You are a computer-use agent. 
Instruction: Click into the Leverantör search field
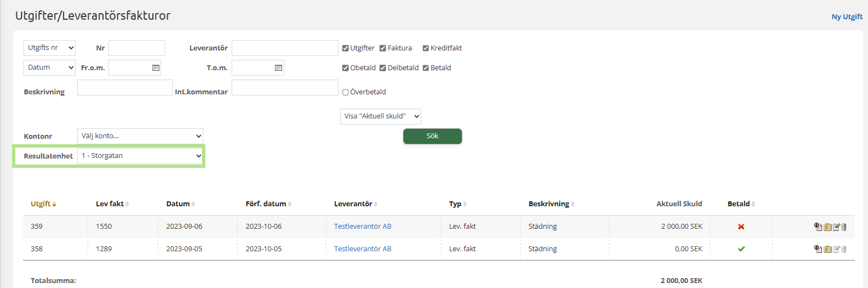[x=285, y=48]
